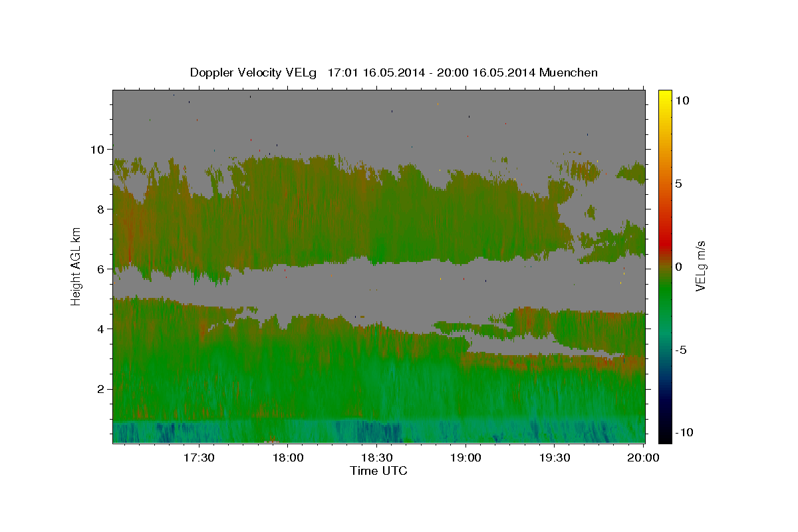Click the 20:00 tick label on the time axis
This screenshot has width=798, height=532.
coord(644,458)
